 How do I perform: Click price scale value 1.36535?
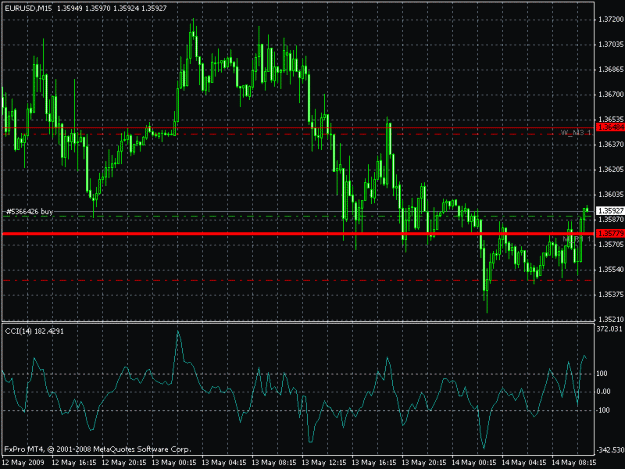(x=611, y=119)
